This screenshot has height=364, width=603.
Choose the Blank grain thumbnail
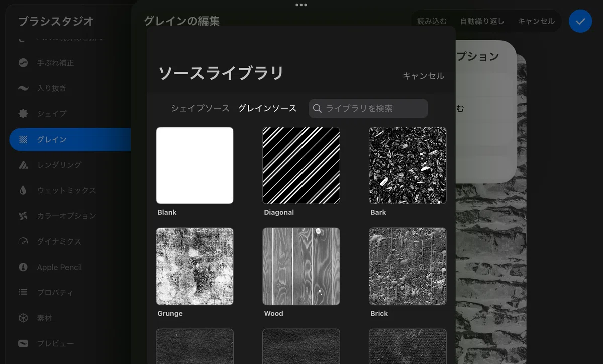[194, 165]
